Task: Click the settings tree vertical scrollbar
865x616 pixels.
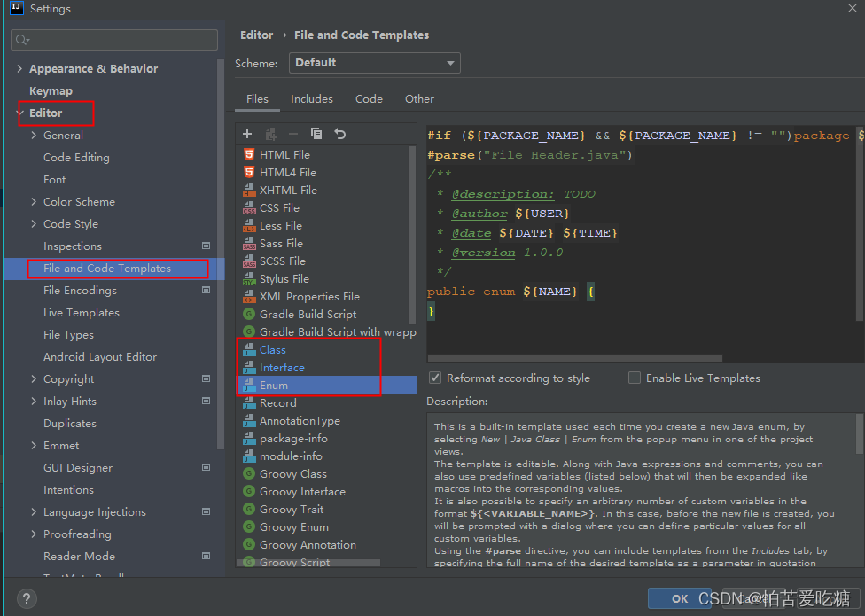Action: pyautogui.click(x=221, y=253)
